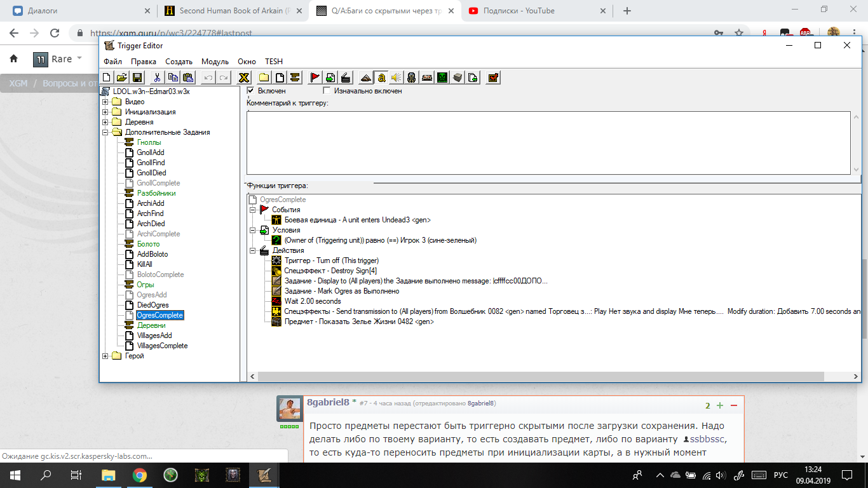Viewport: 868px width, 488px height.
Task: Open the Окно menu
Action: click(x=247, y=62)
